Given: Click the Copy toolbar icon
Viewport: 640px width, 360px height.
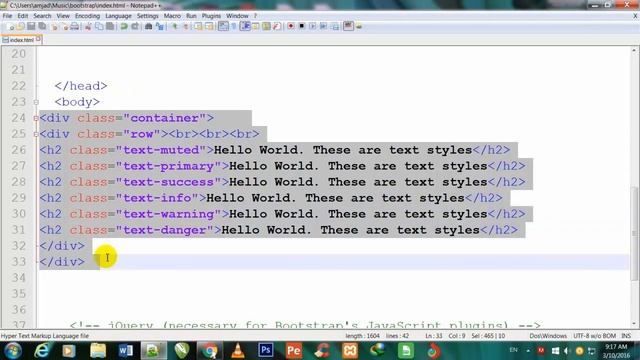Looking at the screenshot, I should (99, 27).
